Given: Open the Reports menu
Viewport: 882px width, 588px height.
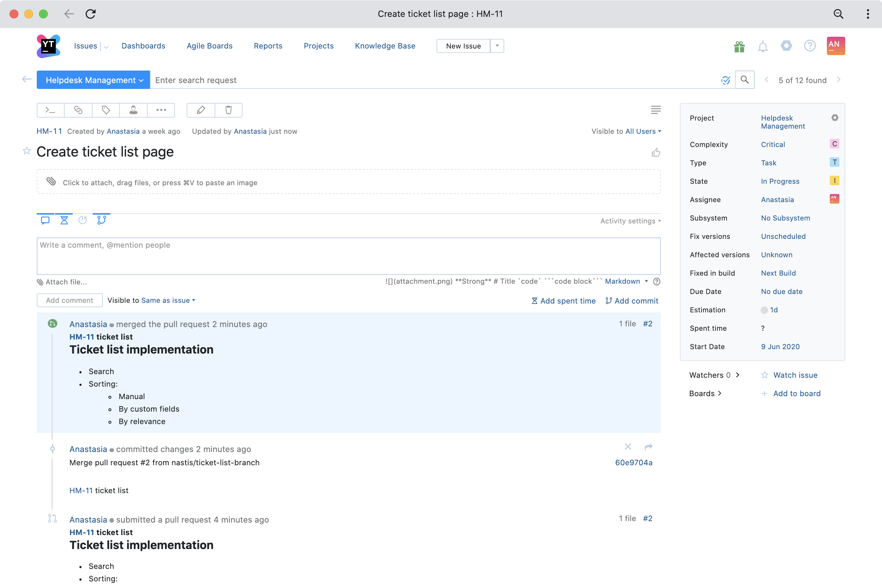Looking at the screenshot, I should pyautogui.click(x=268, y=46).
